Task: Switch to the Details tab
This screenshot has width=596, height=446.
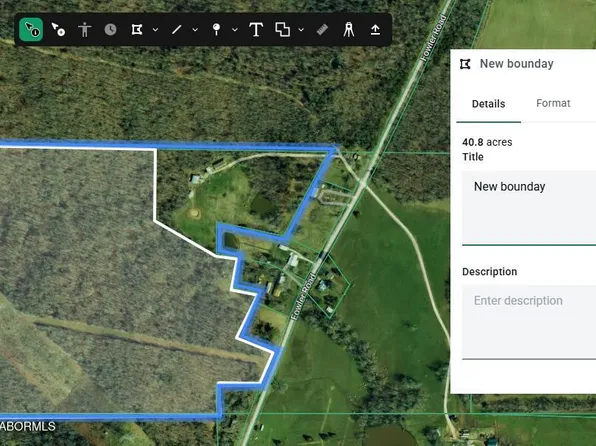Action: click(488, 104)
